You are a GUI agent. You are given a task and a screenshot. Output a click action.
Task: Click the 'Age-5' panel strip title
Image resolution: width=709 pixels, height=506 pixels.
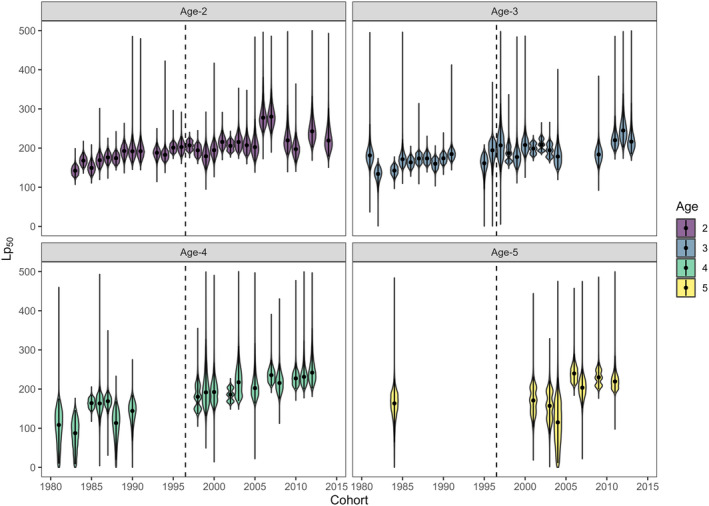tap(504, 252)
